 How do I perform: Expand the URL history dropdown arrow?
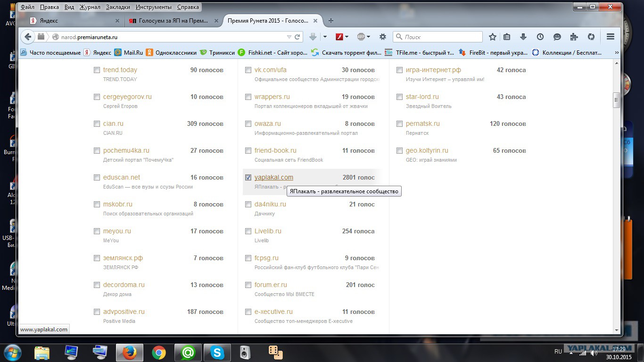pyautogui.click(x=289, y=37)
